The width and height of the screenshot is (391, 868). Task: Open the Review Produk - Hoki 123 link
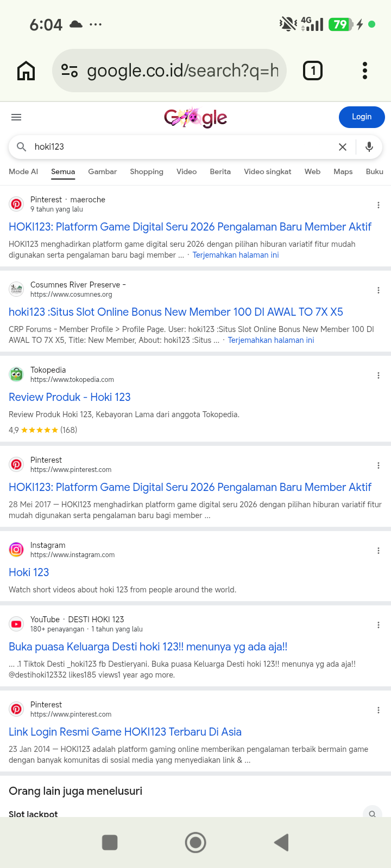(70, 397)
